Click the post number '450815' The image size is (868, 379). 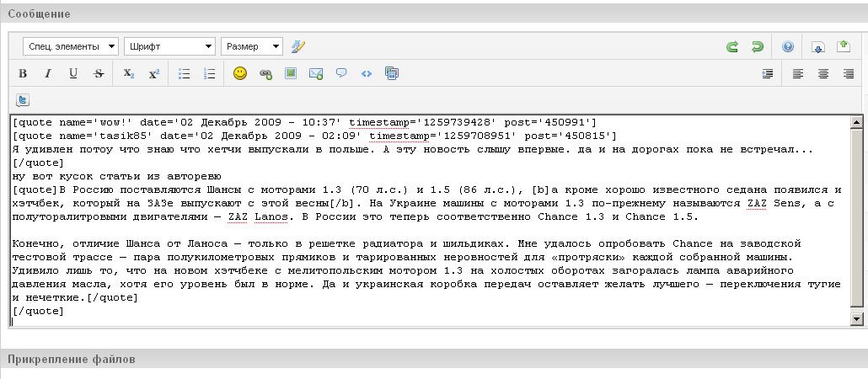pyautogui.click(x=587, y=136)
